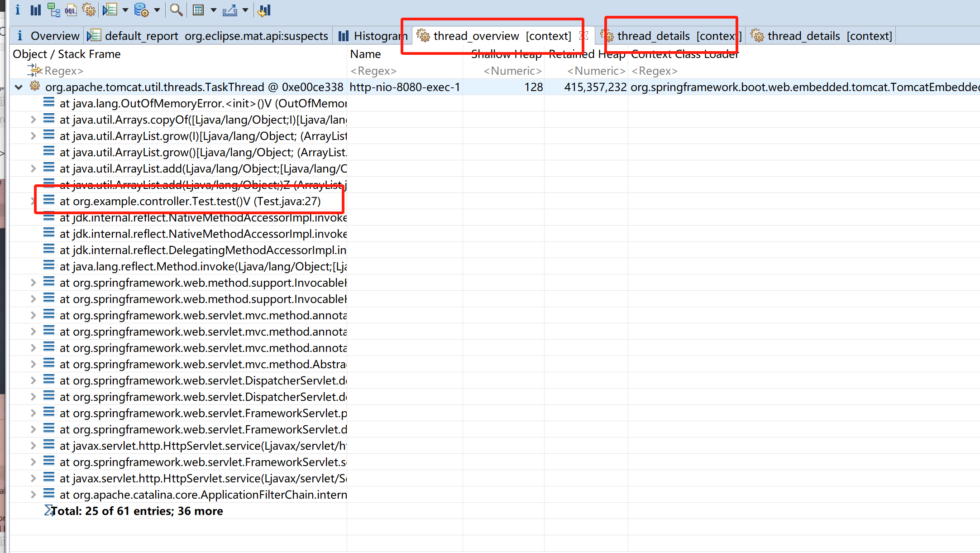This screenshot has height=553, width=980.
Task: Click the compare to another heap dump icon
Action: click(264, 10)
